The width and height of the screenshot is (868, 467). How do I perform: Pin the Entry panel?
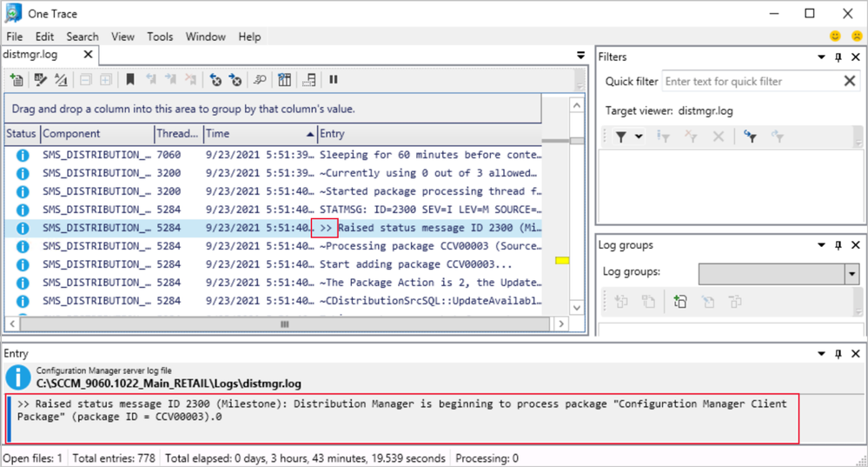[838, 353]
